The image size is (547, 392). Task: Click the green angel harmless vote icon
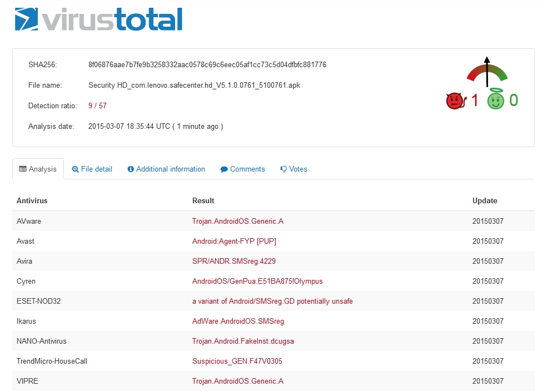click(x=496, y=99)
